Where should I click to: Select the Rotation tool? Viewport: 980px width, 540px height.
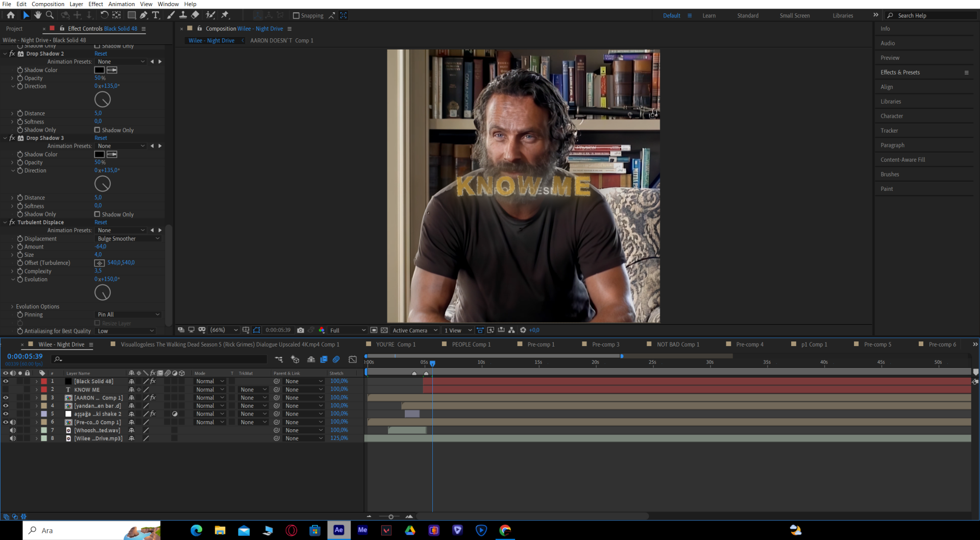tap(104, 15)
